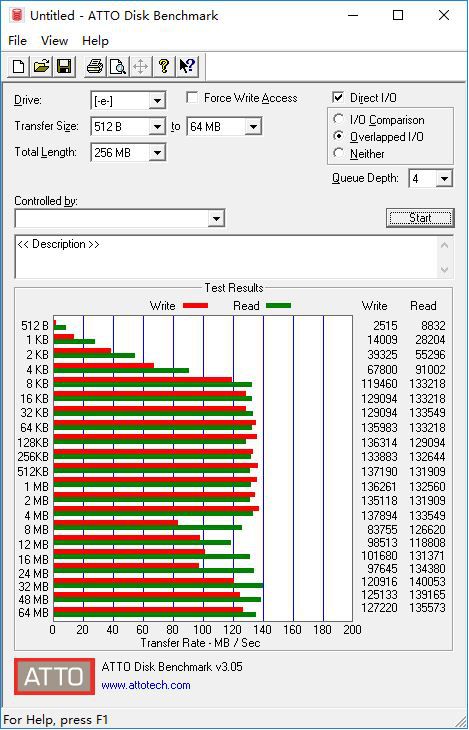Image resolution: width=469 pixels, height=730 pixels.
Task: Click the move arrows toolbar icon
Action: [x=141, y=66]
